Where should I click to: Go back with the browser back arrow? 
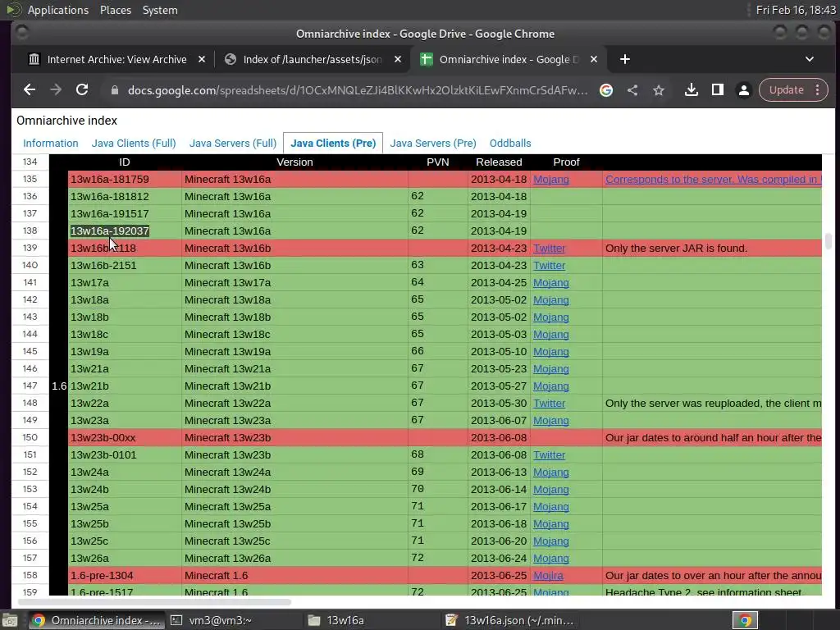coord(30,90)
